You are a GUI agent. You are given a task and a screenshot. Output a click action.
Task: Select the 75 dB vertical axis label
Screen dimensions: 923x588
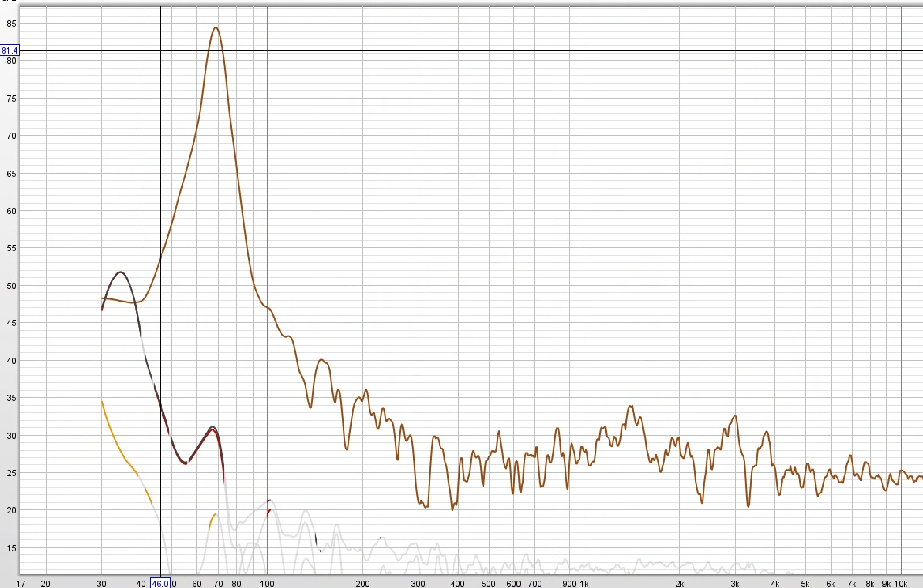pos(11,99)
